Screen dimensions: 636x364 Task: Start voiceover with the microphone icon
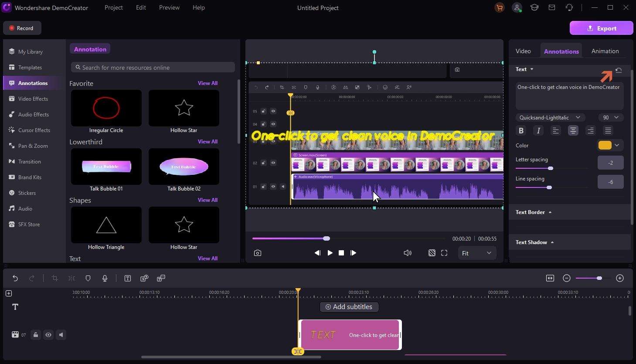(105, 278)
